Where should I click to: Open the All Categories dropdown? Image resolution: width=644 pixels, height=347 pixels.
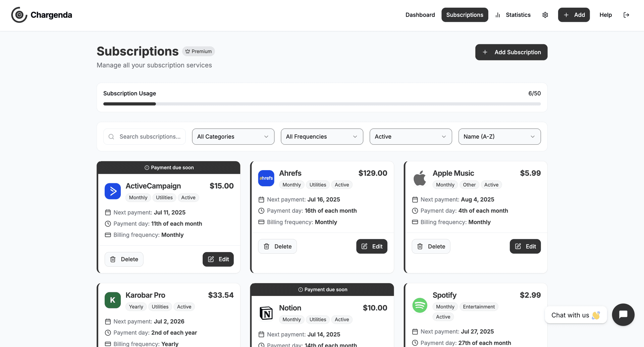pos(233,137)
